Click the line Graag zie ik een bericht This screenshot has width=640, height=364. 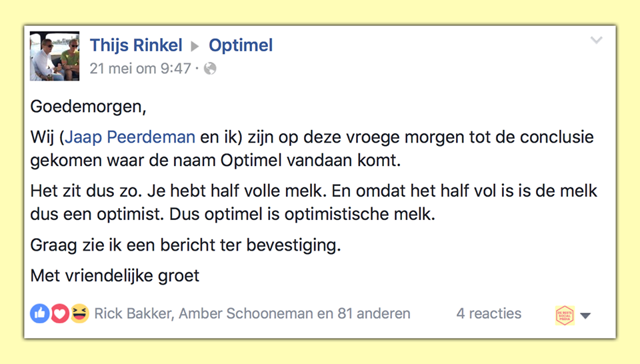click(x=185, y=245)
